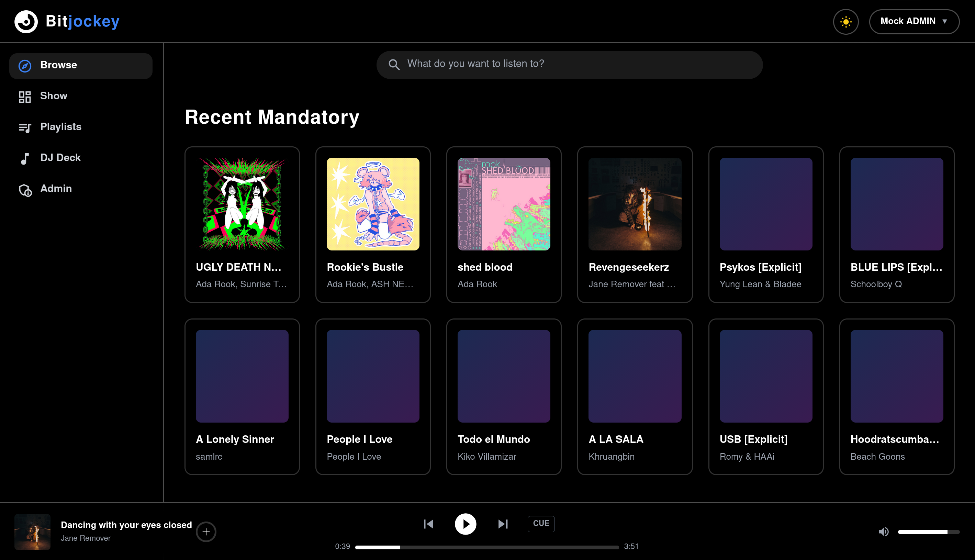Navigate to the Admin page

click(56, 189)
